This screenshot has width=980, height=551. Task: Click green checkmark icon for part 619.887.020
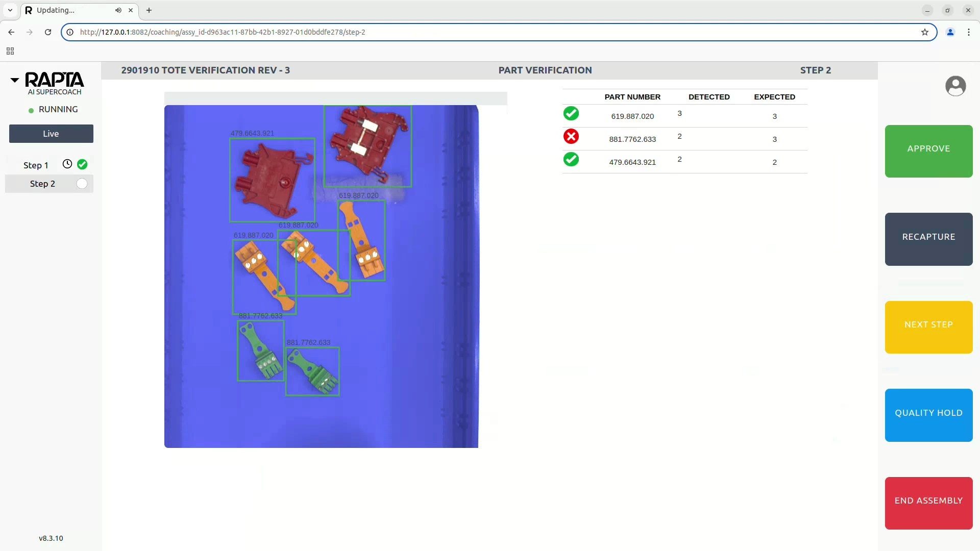pos(571,113)
